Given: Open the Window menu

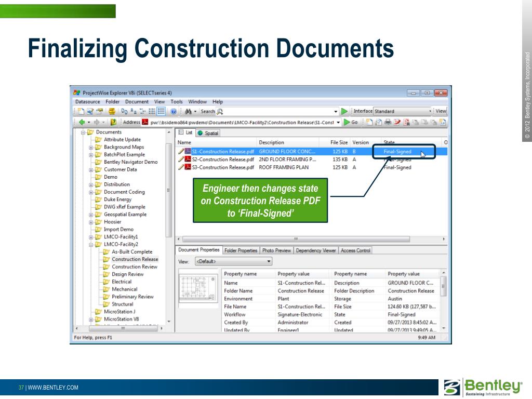Looking at the screenshot, I should 197,102.
